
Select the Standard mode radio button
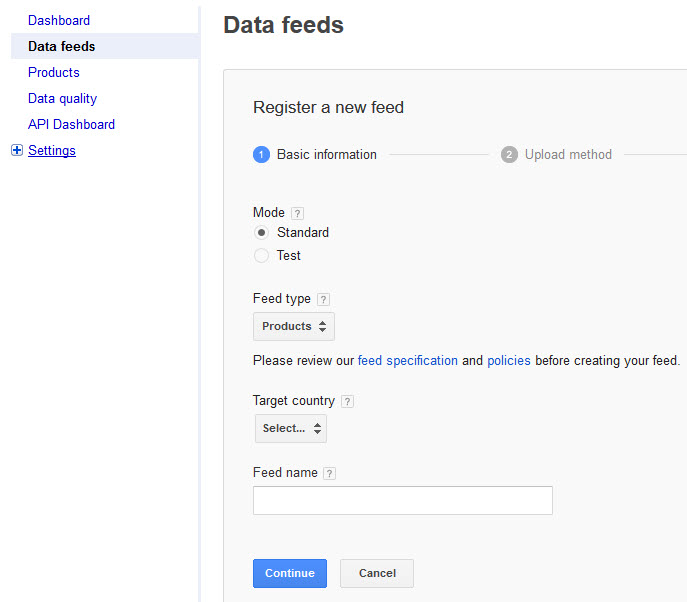coord(262,233)
